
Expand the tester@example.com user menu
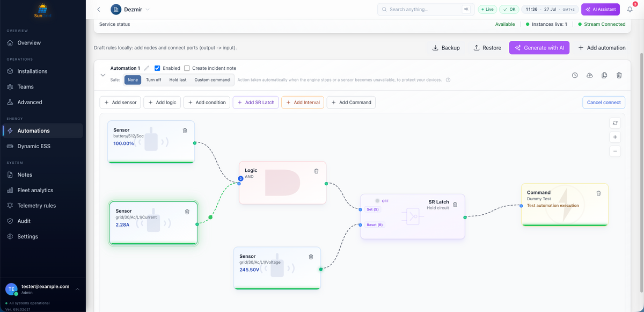pyautogui.click(x=78, y=289)
